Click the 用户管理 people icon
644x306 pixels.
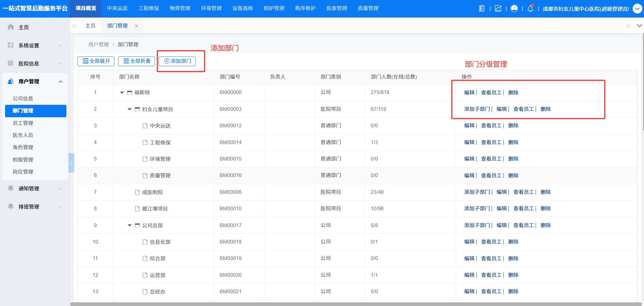[11, 81]
